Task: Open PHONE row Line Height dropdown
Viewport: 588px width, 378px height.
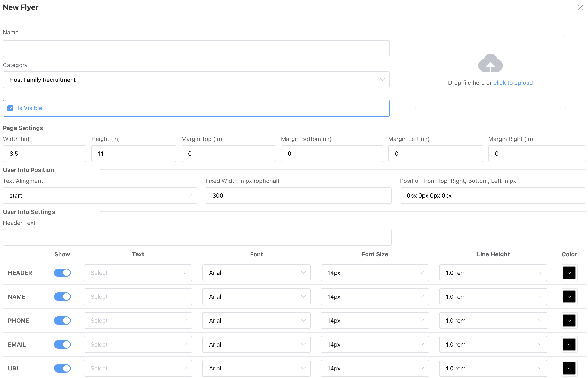Action: coord(493,321)
